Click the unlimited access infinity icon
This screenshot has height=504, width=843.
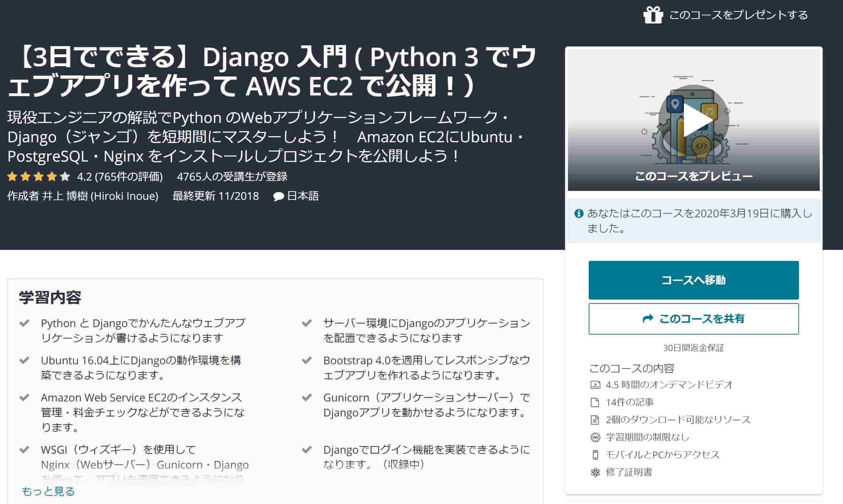[595, 437]
